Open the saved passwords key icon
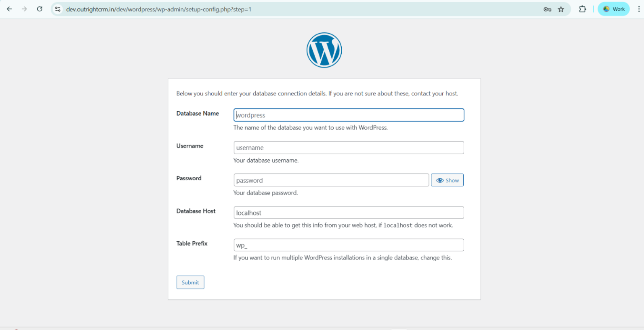The height and width of the screenshot is (330, 644). click(547, 9)
